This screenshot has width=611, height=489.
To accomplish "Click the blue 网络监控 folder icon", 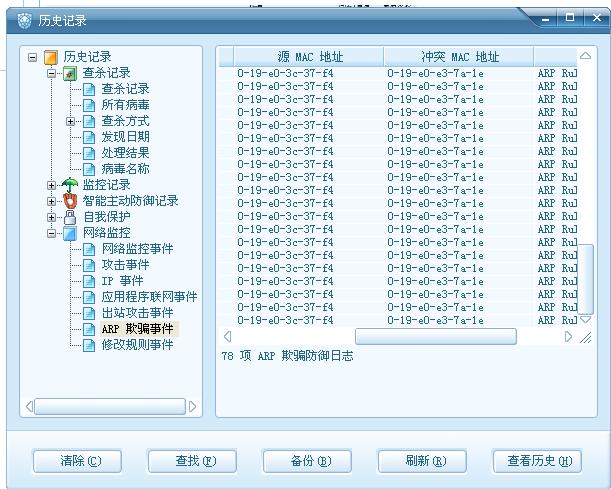I will pyautogui.click(x=70, y=233).
